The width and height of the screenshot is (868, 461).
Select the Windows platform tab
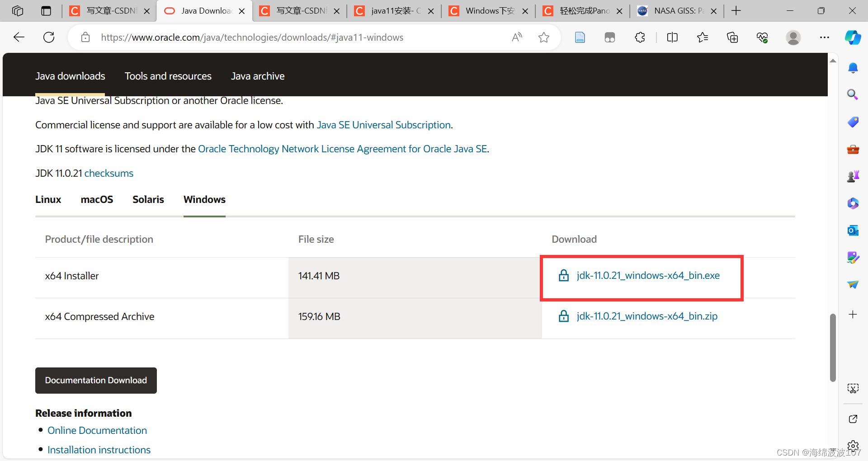click(204, 199)
